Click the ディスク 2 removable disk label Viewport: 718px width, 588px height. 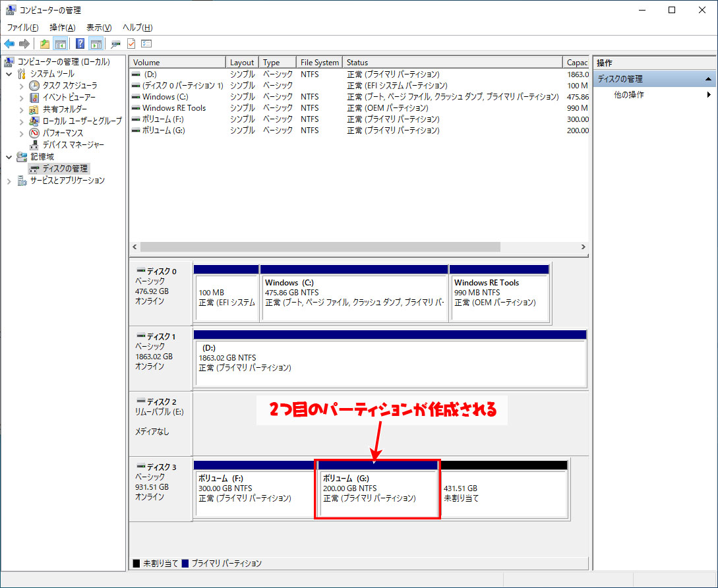pos(161,424)
